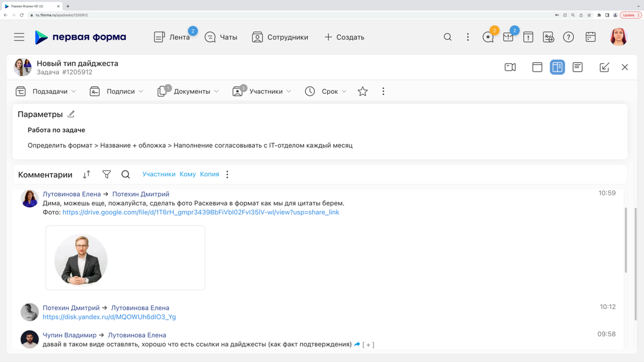
Task: Open Потехин Дмитрий author name in 10:12 comment
Action: [x=71, y=308]
